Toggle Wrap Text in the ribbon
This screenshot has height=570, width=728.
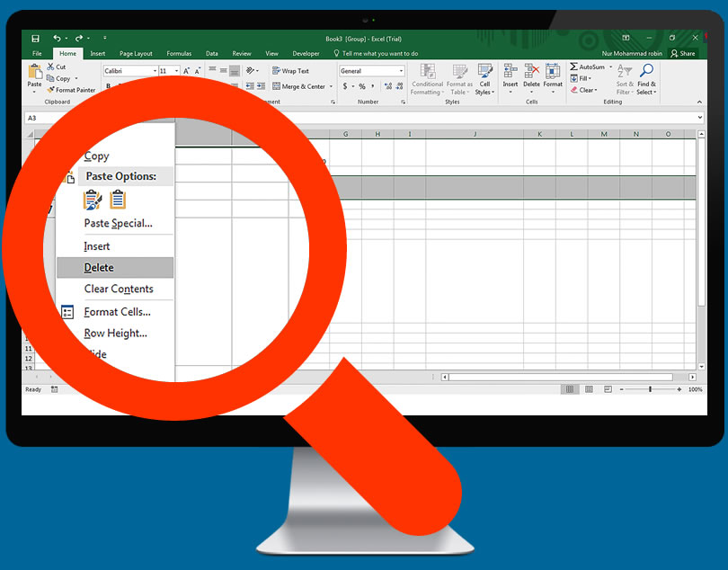289,71
